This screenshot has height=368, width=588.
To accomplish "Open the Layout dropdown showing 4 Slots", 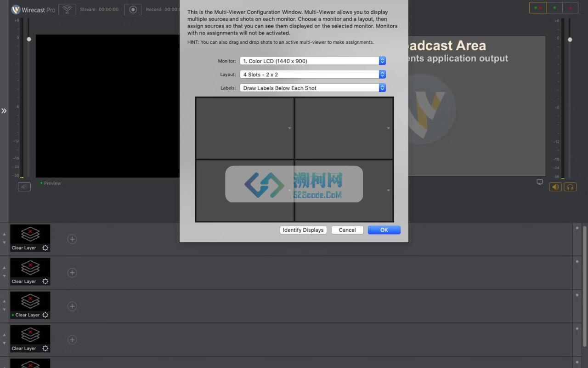I will tap(313, 74).
